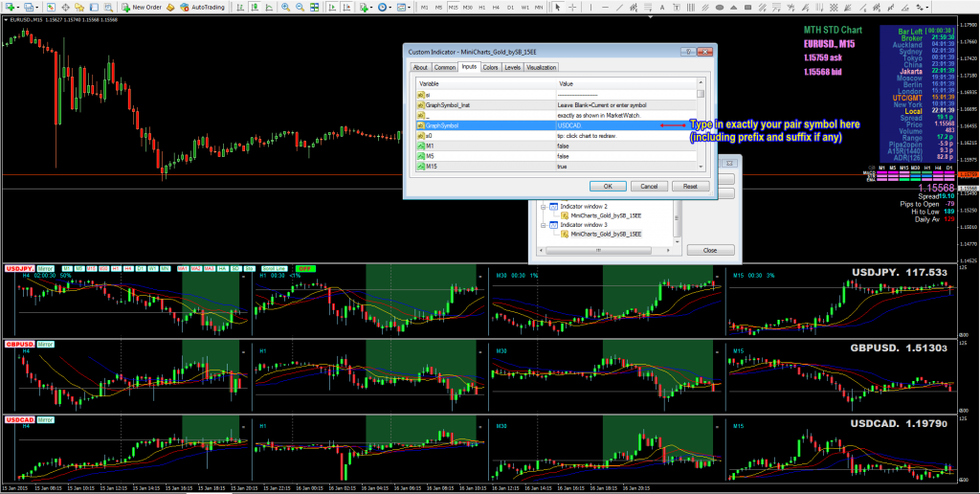
Task: Select the H4 timeframe in the top toolbar
Action: tap(497, 8)
